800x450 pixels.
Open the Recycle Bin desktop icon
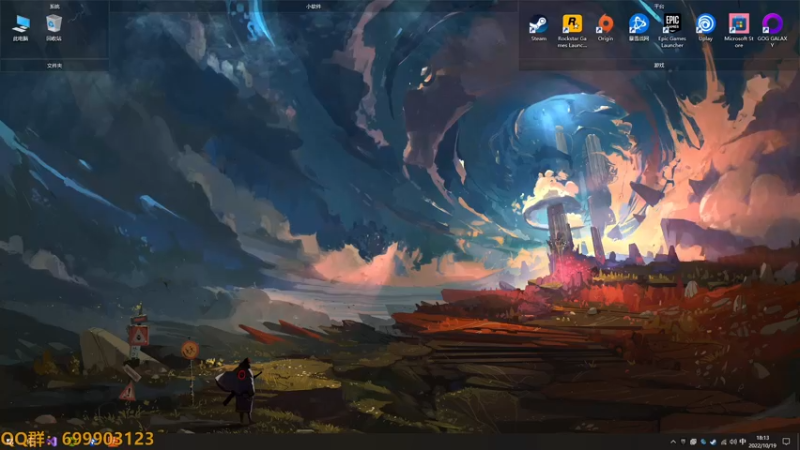click(54, 28)
